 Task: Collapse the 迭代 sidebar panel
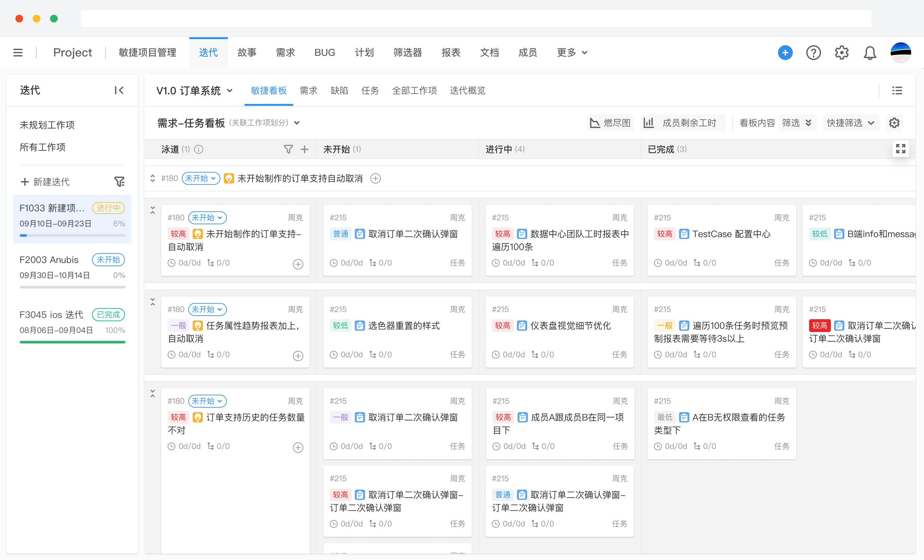[119, 90]
